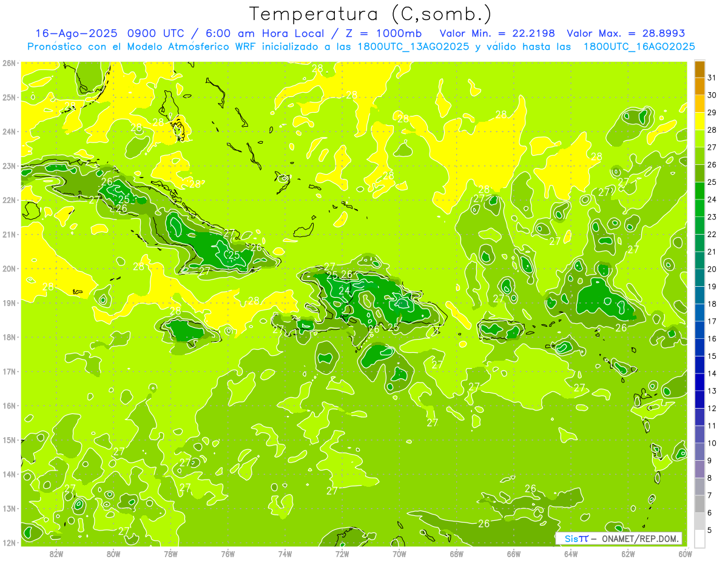Click the '14N' latitude axis label
The image size is (728, 562).
click(9, 474)
